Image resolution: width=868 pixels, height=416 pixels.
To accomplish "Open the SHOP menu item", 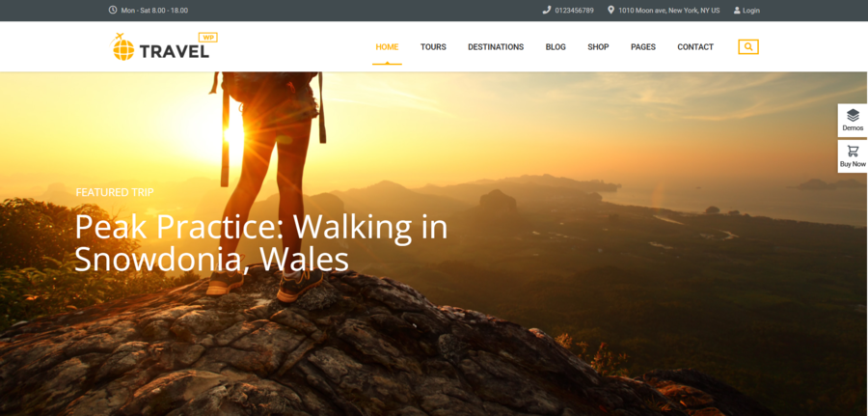I will click(x=598, y=47).
